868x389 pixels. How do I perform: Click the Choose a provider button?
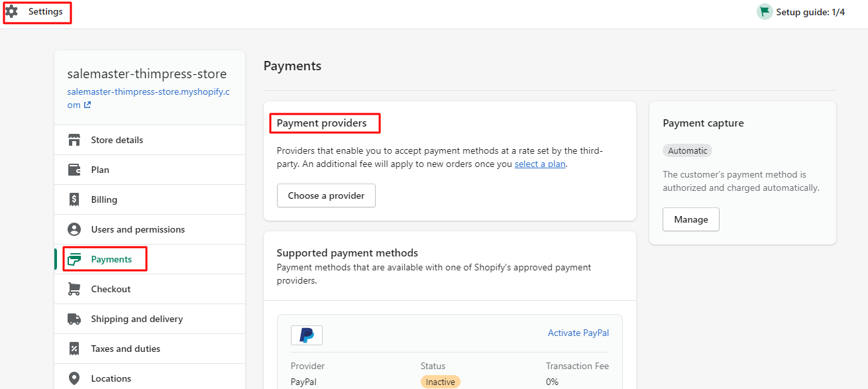coord(326,195)
